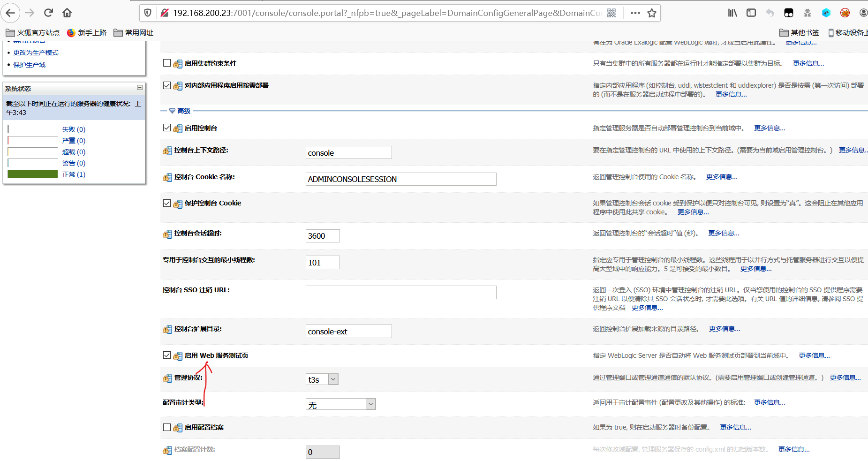Click the black mask extension icon
868x461 pixels.
click(789, 13)
